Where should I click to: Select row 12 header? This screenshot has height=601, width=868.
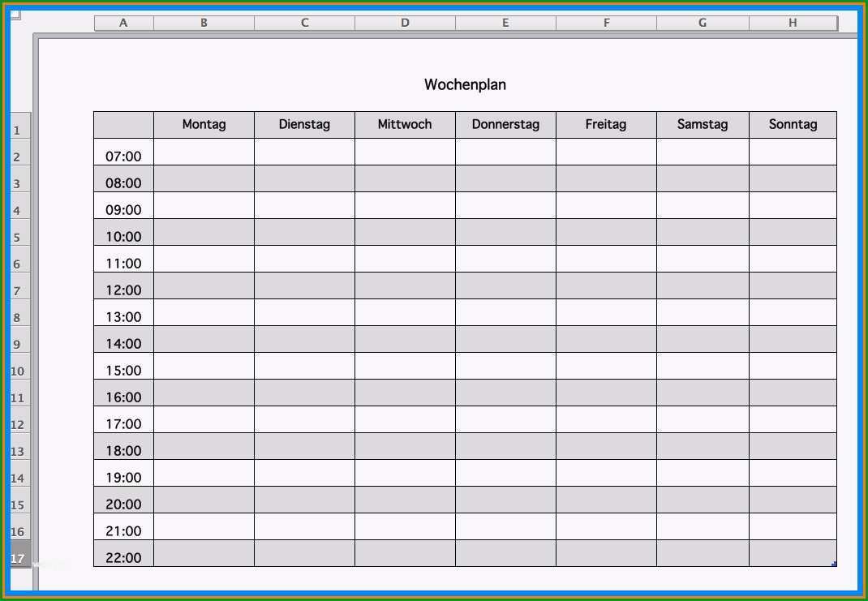click(x=20, y=419)
